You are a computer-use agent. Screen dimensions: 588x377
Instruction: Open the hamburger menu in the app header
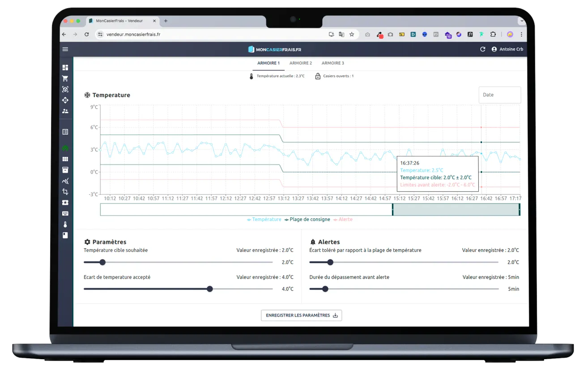(x=65, y=49)
